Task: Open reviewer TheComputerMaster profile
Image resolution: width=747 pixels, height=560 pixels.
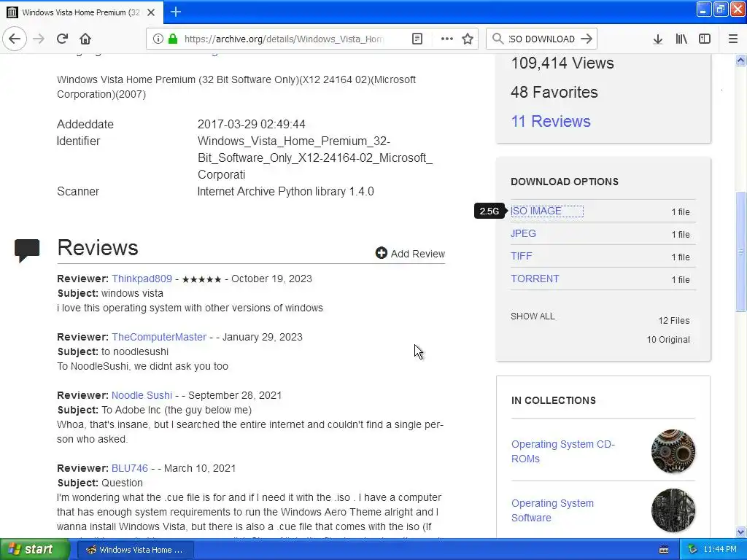Action: click(158, 337)
